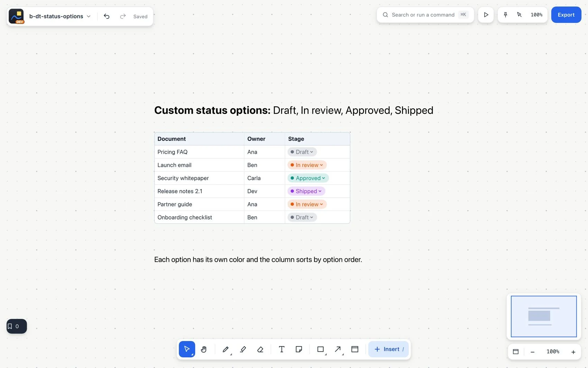This screenshot has width=588, height=368.
Task: Open Pricing FAQ Draft status dropdown
Action: click(x=302, y=152)
